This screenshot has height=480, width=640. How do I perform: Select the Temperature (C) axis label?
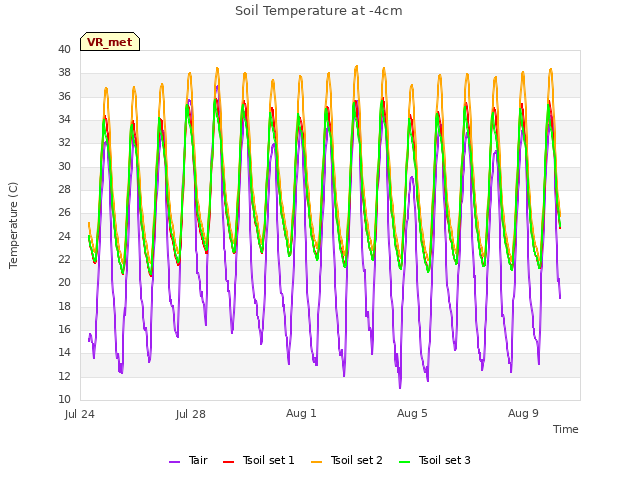[13, 225]
